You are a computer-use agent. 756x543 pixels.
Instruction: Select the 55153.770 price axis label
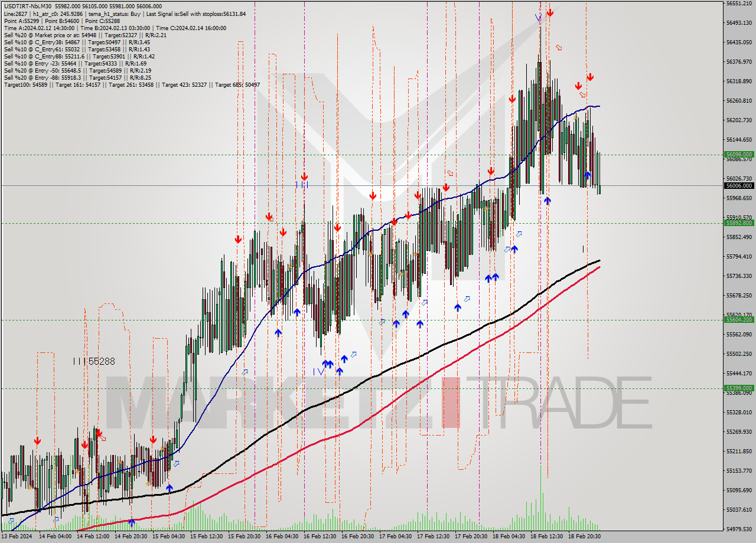coord(739,470)
